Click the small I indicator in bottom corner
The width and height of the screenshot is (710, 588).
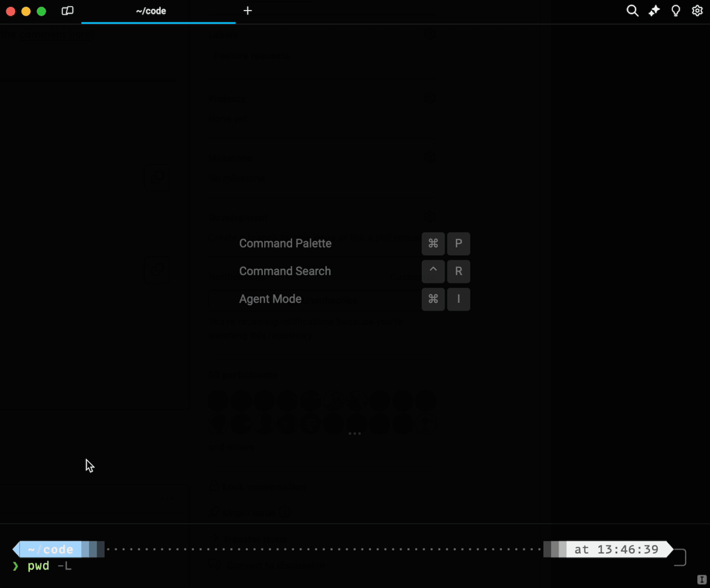pyautogui.click(x=702, y=579)
